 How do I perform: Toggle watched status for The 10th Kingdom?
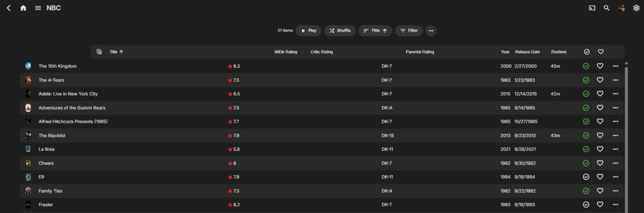coord(586,66)
